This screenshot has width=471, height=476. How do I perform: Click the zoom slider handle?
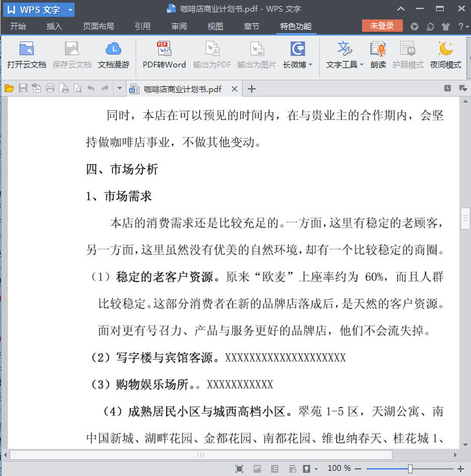tap(410, 469)
